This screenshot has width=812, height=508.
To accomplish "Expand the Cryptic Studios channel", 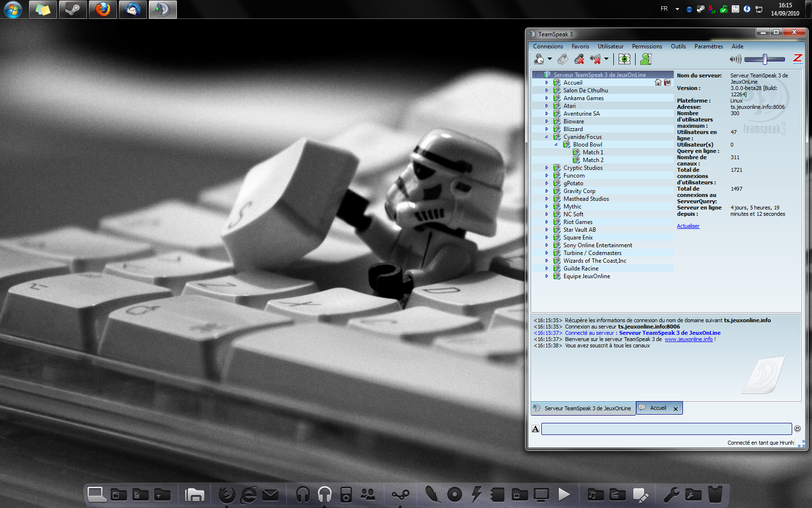I will (547, 168).
